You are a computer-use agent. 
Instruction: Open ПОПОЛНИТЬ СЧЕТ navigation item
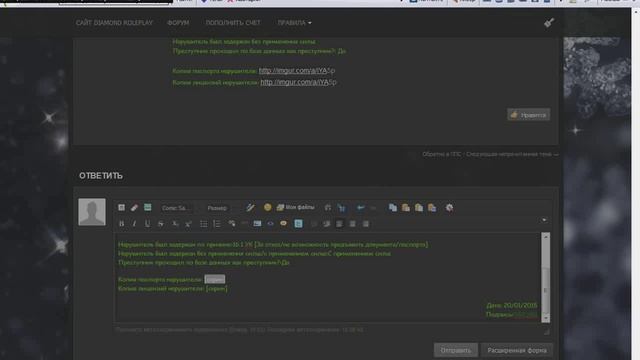click(x=233, y=23)
